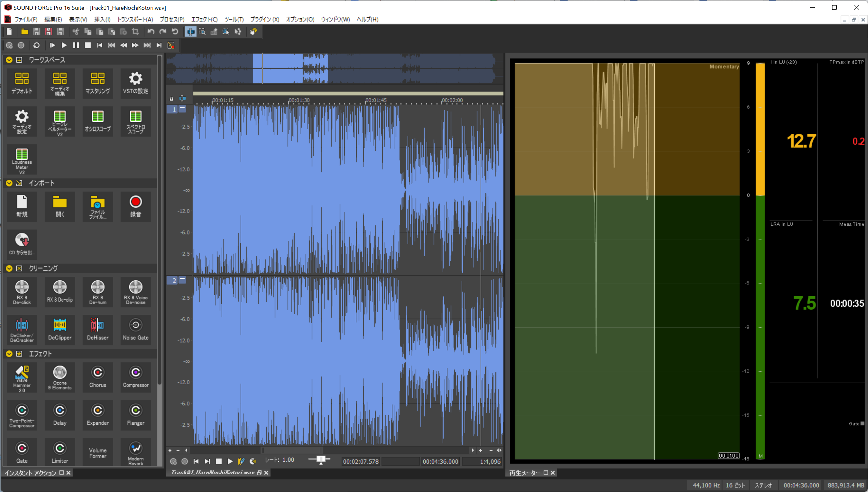Click the 録音 (record) import icon
The height and width of the screenshot is (492, 868).
(x=136, y=207)
